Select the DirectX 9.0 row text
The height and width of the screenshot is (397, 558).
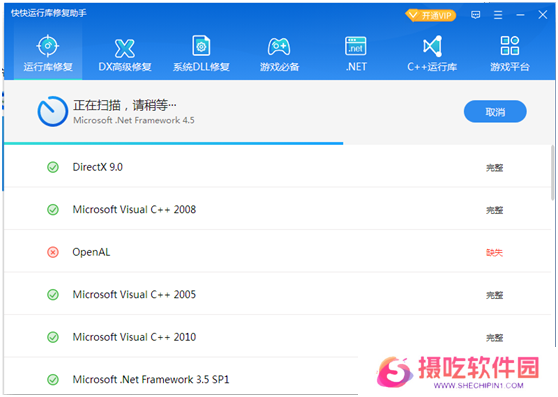tap(98, 167)
